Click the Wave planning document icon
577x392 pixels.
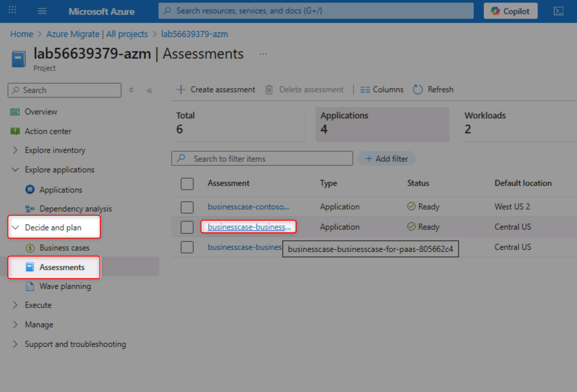pos(30,286)
